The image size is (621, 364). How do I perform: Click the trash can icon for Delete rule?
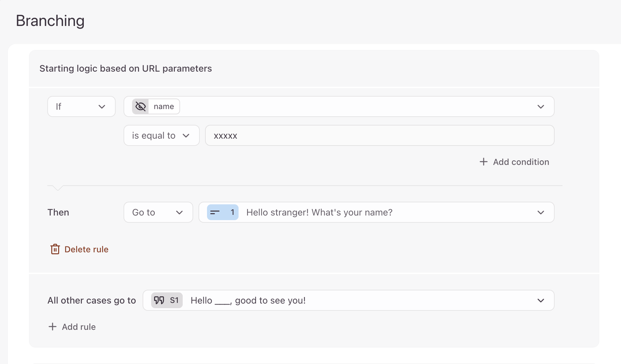(55, 249)
